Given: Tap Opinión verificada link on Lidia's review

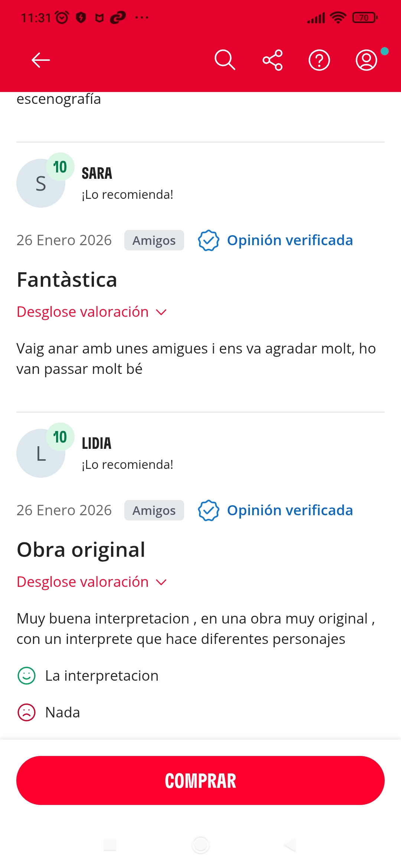Looking at the screenshot, I should (x=290, y=510).
